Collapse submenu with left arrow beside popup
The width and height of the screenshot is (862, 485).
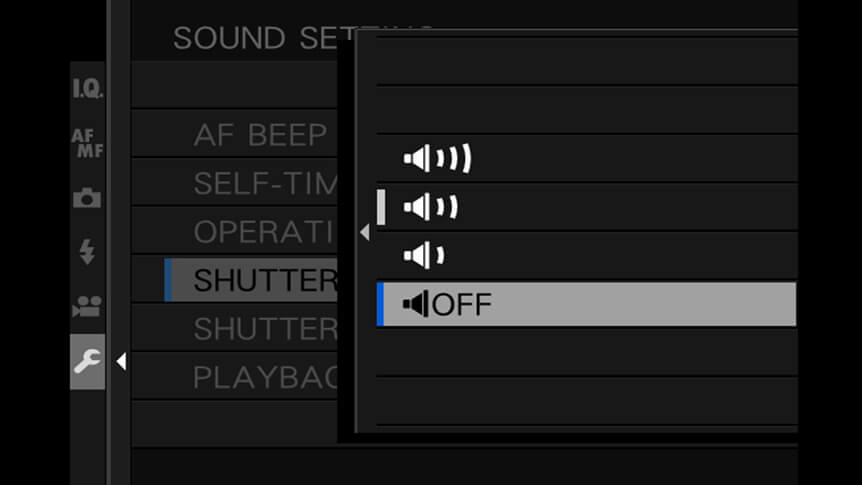pos(364,233)
